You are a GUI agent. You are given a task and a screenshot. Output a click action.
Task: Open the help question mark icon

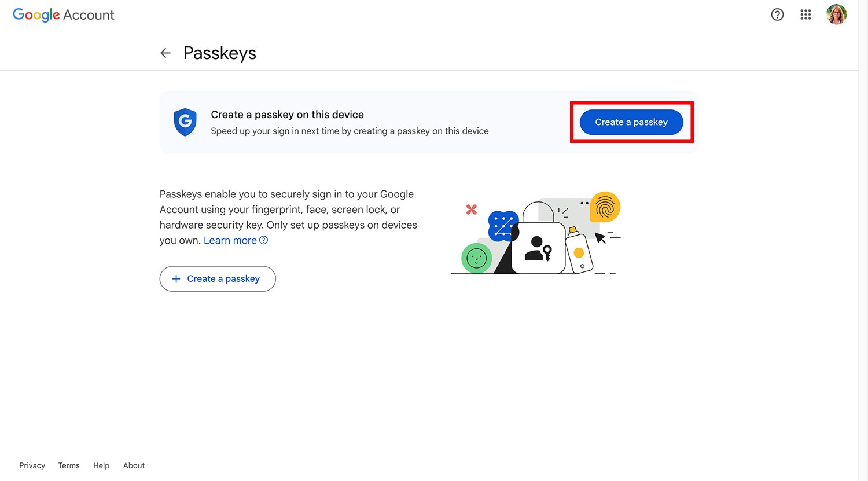(x=777, y=14)
